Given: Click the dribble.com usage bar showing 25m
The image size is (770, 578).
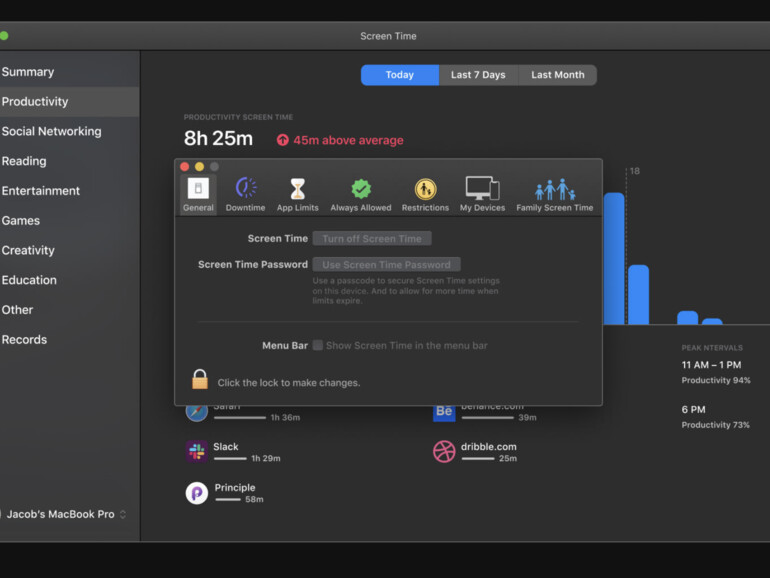Looking at the screenshot, I should pos(478,459).
